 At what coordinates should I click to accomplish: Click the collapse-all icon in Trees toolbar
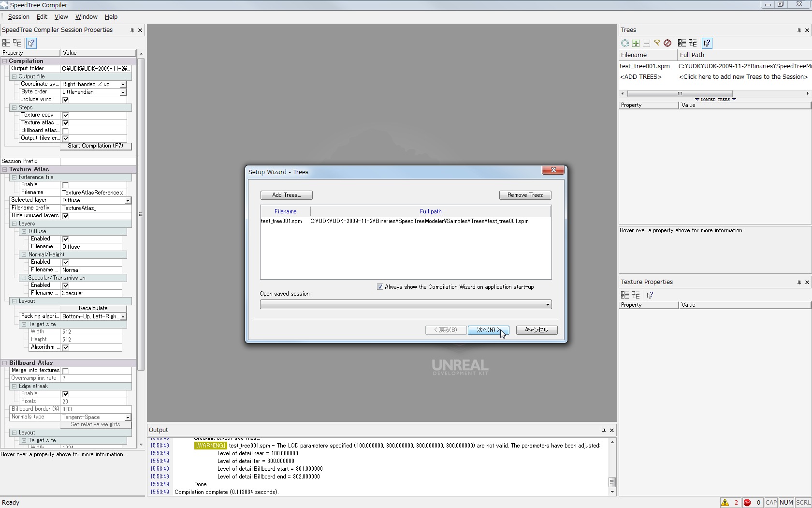pos(682,43)
